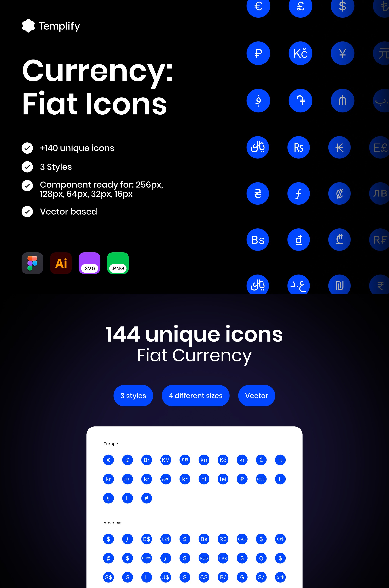389x588 pixels.
Task: Click the Boliviano Bs currency icon
Action: tap(257, 239)
